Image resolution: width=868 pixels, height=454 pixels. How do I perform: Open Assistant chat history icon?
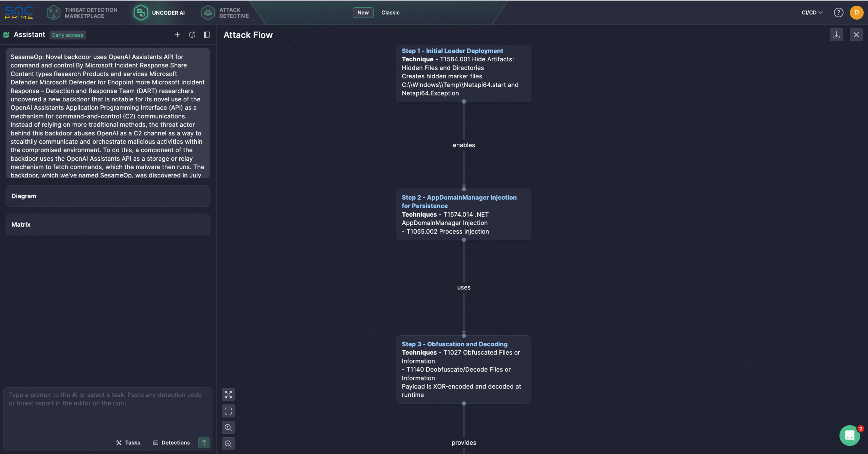pos(192,35)
